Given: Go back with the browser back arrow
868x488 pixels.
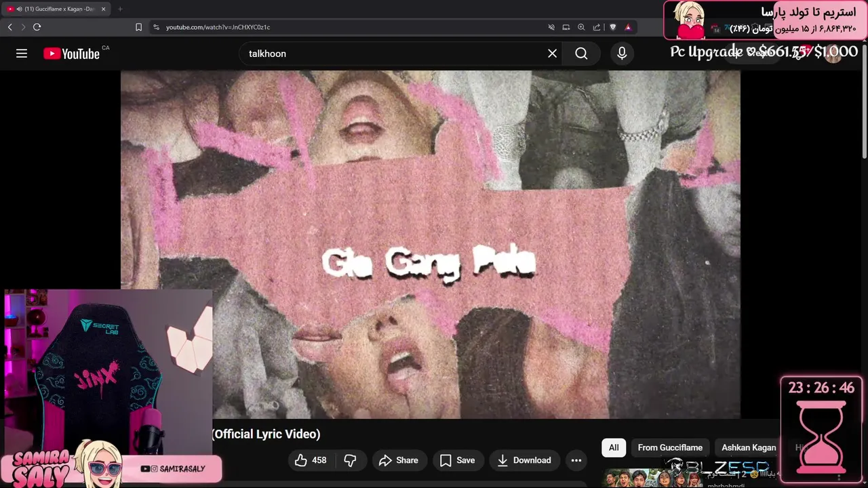Looking at the screenshot, I should pyautogui.click(x=9, y=27).
